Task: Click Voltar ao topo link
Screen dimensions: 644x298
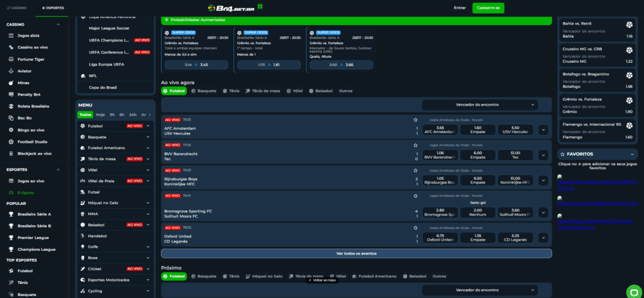Action: pos(323,280)
